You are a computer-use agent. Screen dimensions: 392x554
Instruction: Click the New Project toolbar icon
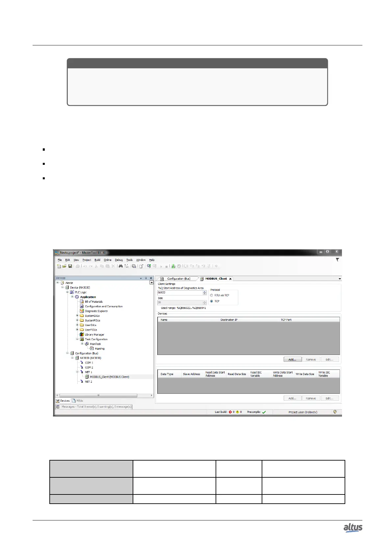point(59,266)
